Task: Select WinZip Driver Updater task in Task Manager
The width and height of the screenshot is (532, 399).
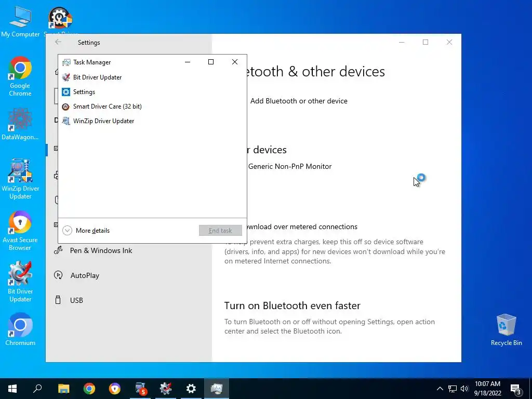Action: coord(152,121)
